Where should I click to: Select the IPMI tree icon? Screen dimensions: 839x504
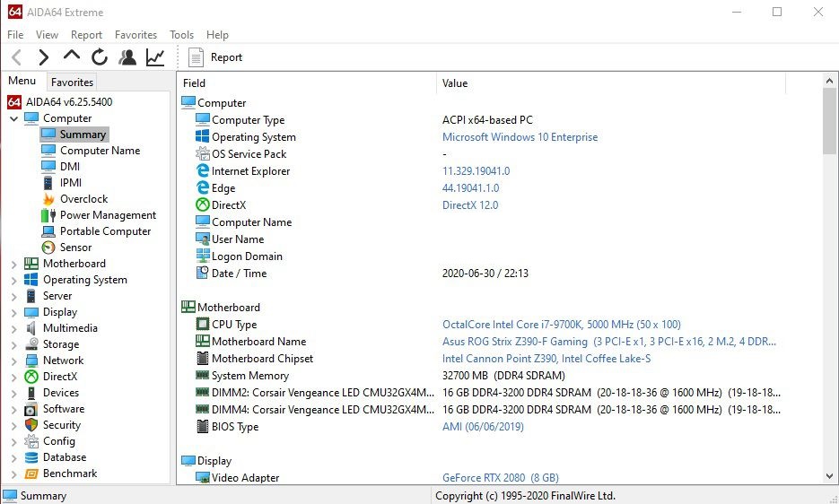pos(48,183)
